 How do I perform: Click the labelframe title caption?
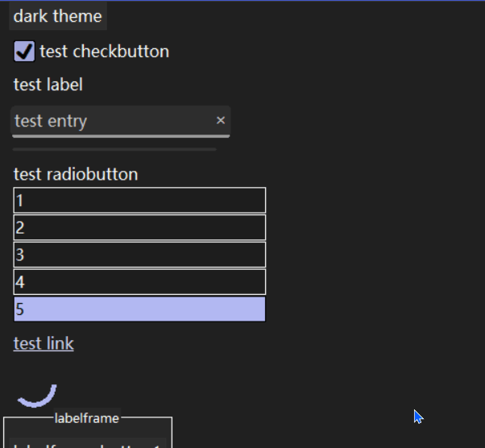[x=87, y=417]
